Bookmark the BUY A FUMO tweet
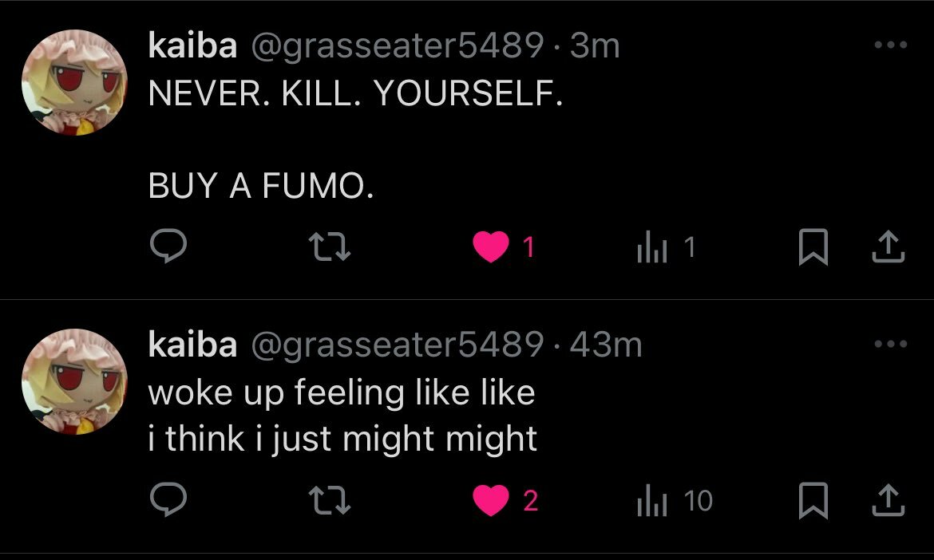Screen dimensions: 934x560 pyautogui.click(x=813, y=246)
